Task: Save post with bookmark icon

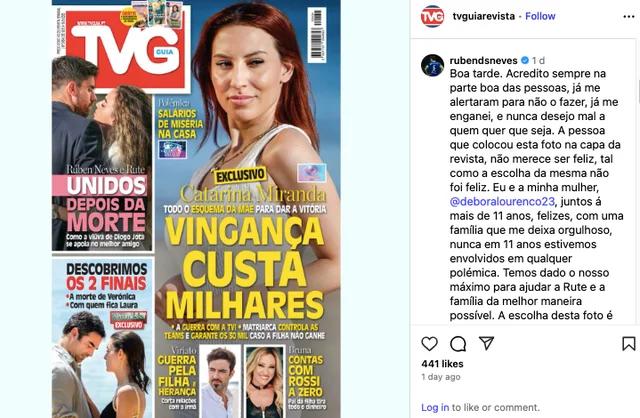Action: (x=629, y=344)
